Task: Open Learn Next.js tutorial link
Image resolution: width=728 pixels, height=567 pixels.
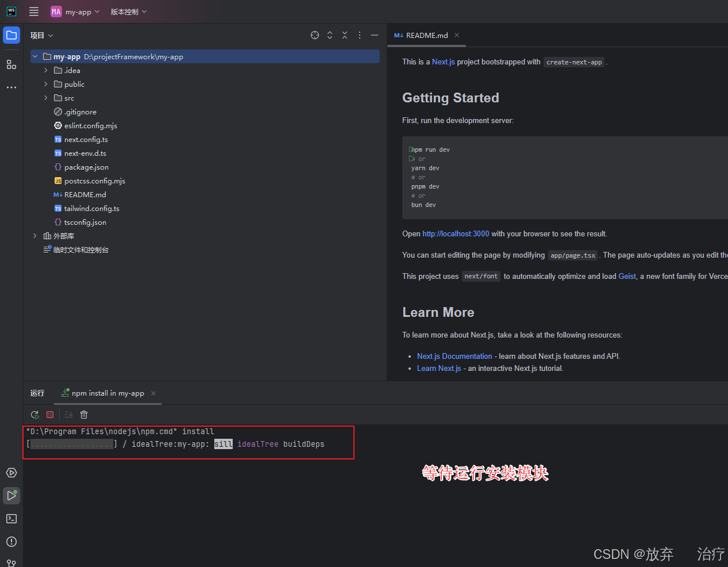Action: (439, 369)
